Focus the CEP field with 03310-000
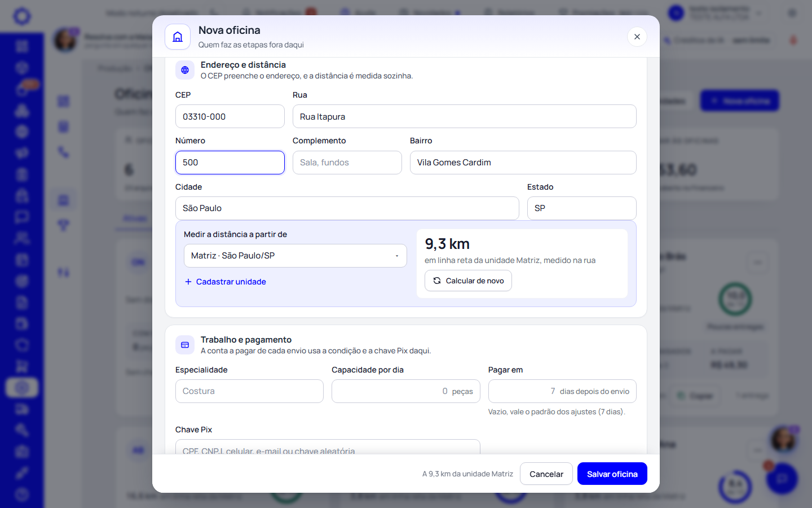The image size is (812, 508). point(230,116)
